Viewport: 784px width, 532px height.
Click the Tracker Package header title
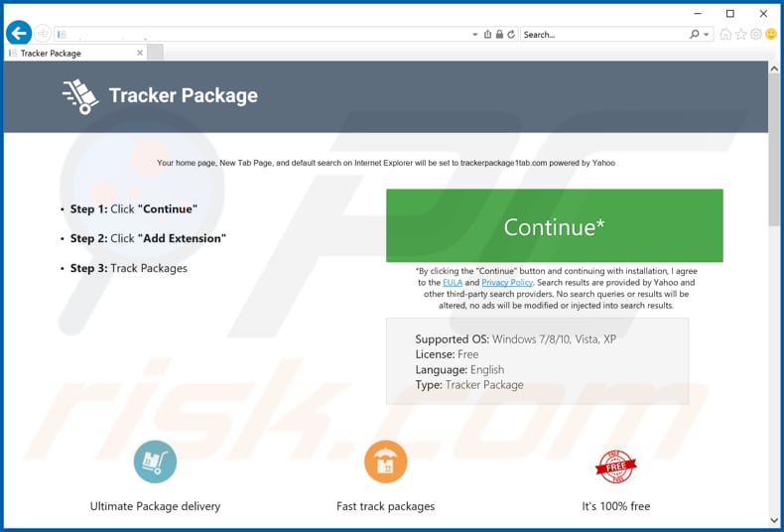click(184, 95)
